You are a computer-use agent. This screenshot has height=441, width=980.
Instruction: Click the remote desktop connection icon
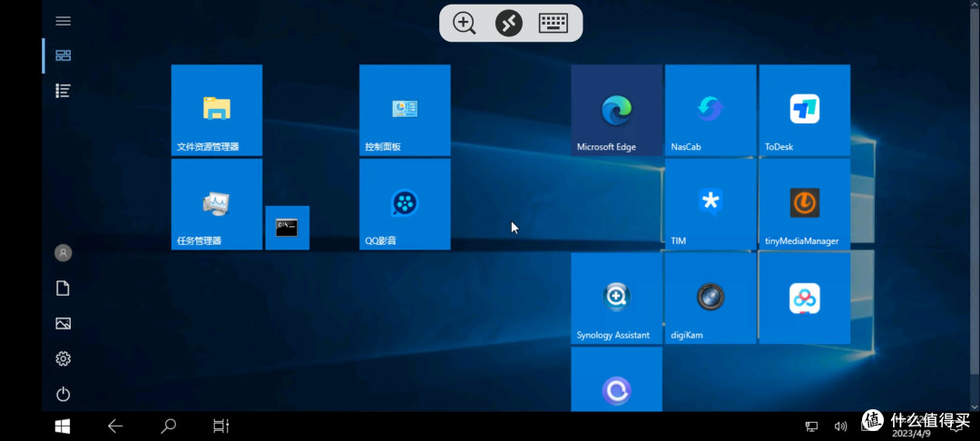click(509, 24)
